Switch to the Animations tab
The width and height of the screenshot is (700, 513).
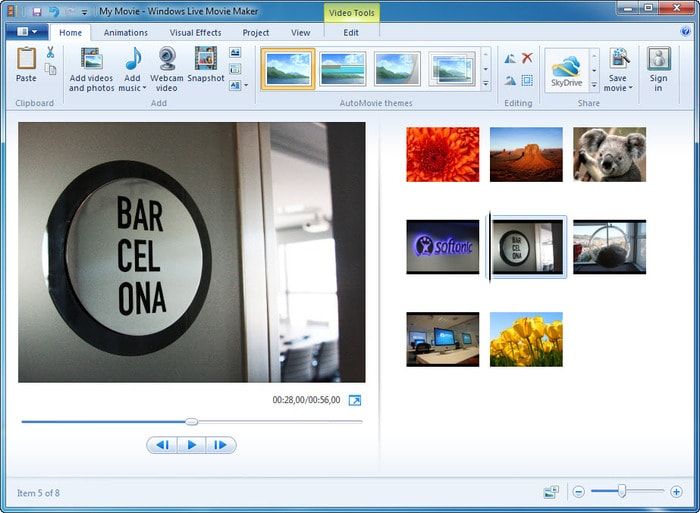click(125, 33)
